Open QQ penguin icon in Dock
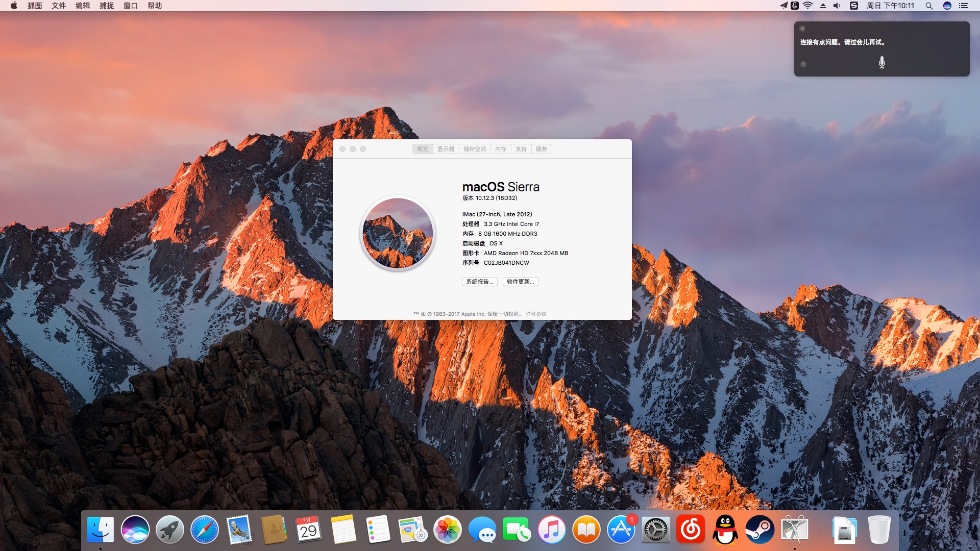The height and width of the screenshot is (551, 980). 725,530
